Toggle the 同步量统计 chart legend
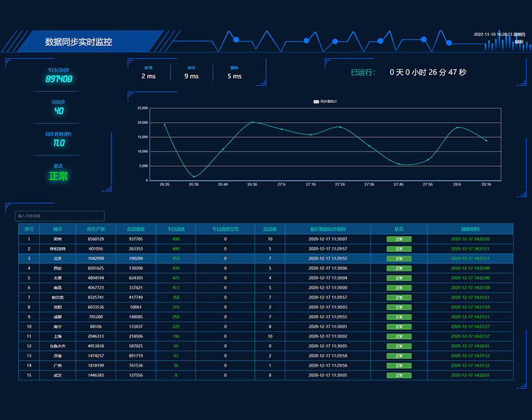532x420 pixels. 325,101
